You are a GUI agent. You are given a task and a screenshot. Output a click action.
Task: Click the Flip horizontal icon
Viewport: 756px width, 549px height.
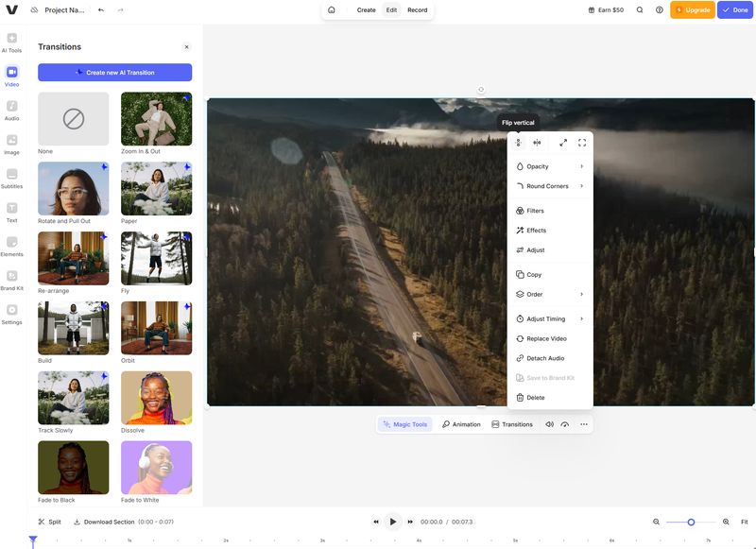tap(537, 143)
